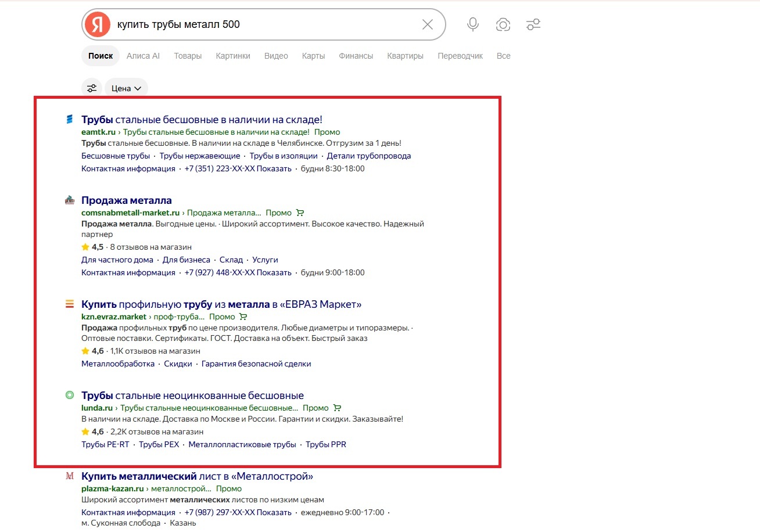The height and width of the screenshot is (532, 760).
Task: Open 'Трубы стальные неоцинкованные бесшовные' title
Action: pos(192,396)
